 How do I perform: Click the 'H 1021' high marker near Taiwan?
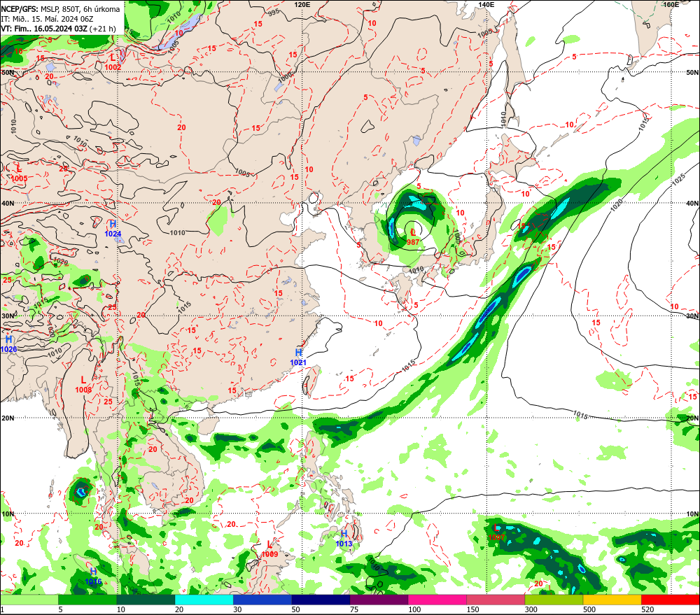[x=298, y=358]
